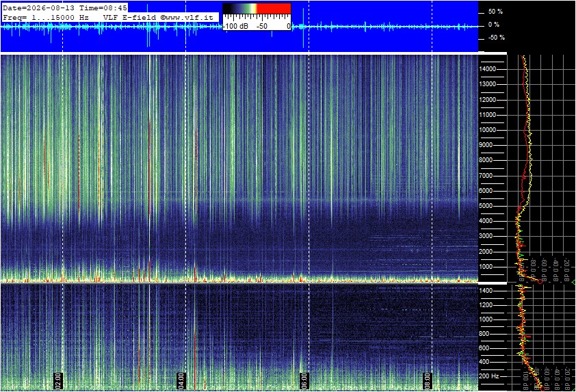This screenshot has width=576, height=392.
Task: Click '-40.0 dB' in the upper spectrum plot
Action: [x=555, y=270]
